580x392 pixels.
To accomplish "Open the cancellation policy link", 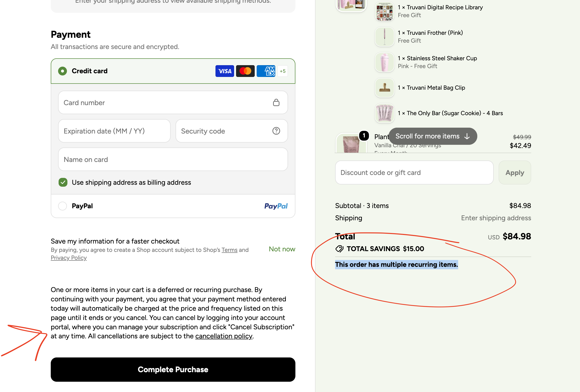I will 224,336.
